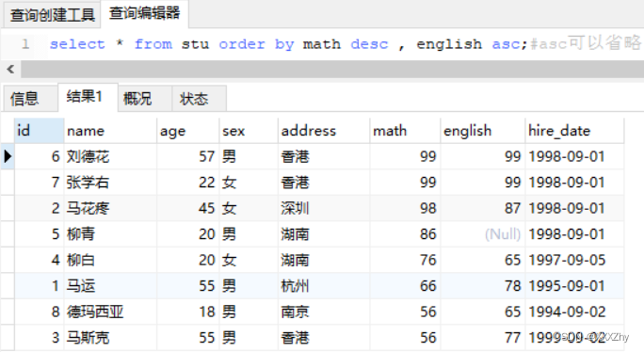
Task: Select the name cell 刘德花
Action: point(110,156)
